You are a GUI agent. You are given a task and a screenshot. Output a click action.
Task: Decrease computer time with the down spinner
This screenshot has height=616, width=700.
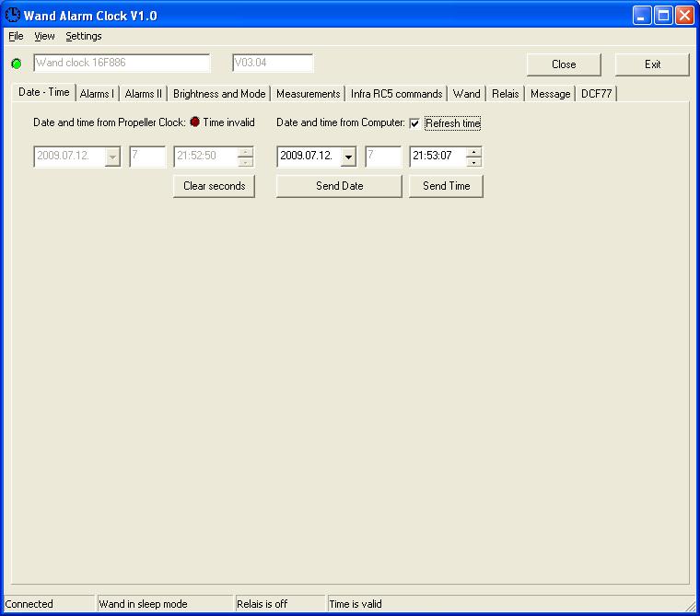coord(473,162)
